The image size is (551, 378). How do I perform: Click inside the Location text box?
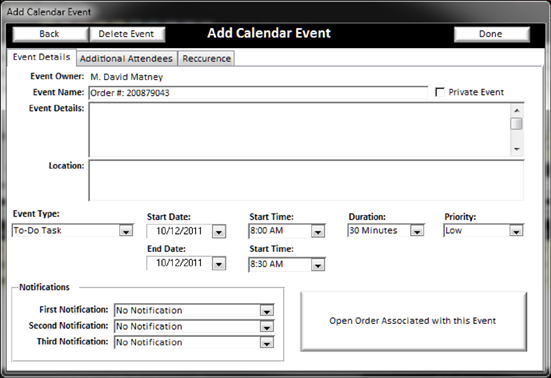(x=306, y=181)
